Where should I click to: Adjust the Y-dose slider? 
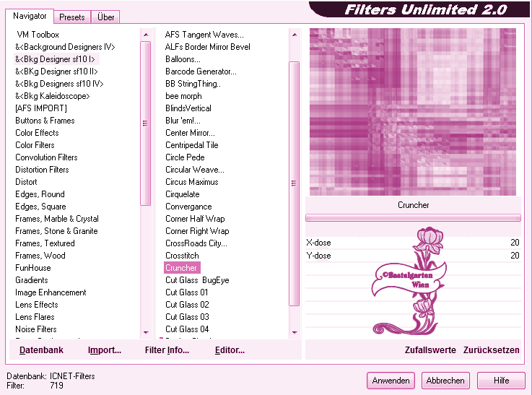(x=413, y=256)
